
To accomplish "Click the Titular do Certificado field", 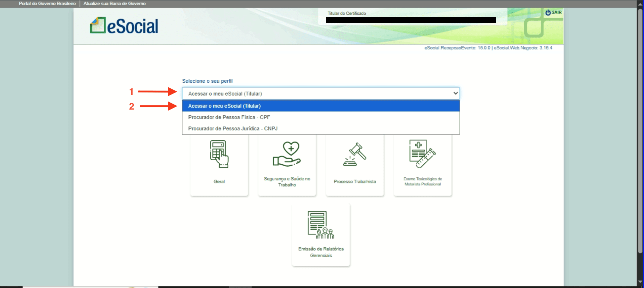I will 411,20.
